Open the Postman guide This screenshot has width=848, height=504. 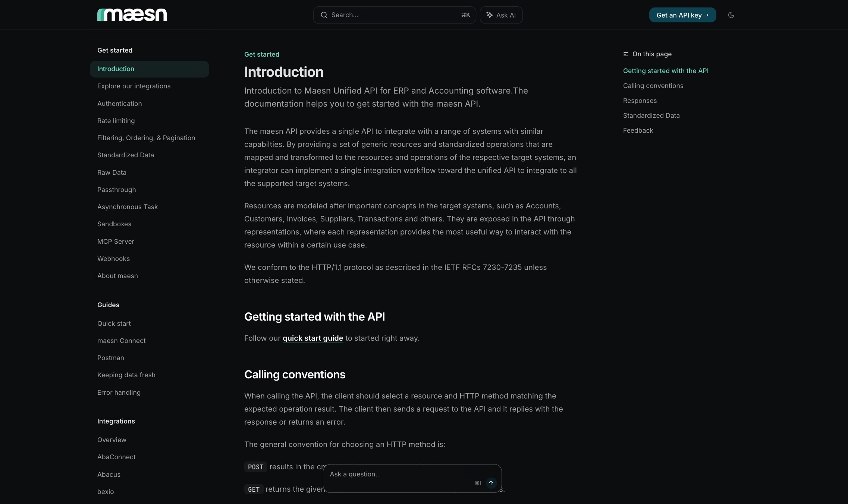click(111, 358)
